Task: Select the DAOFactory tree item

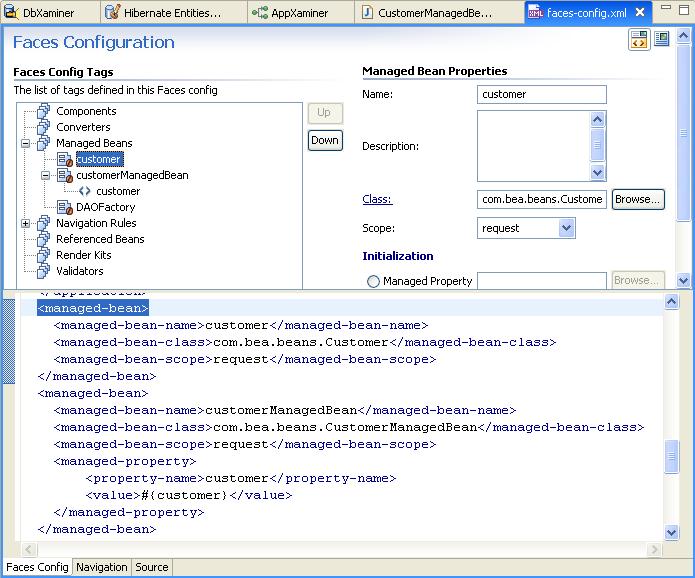Action: point(105,207)
